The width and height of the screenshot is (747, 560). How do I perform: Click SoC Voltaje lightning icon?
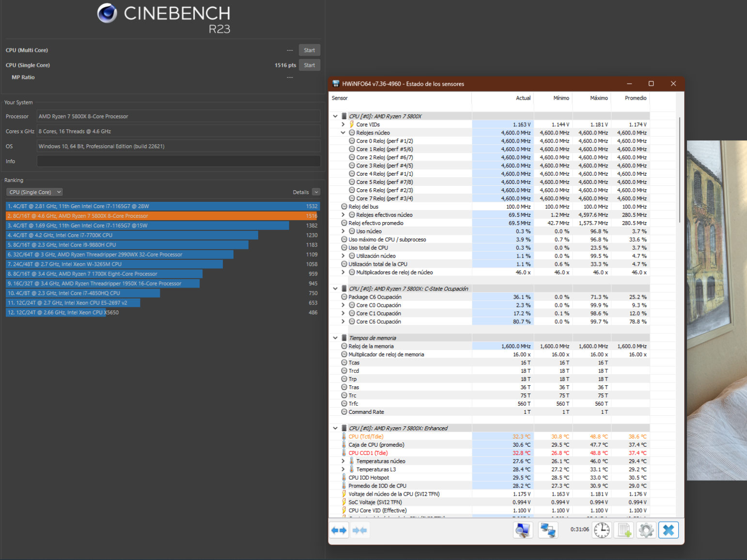(344, 502)
